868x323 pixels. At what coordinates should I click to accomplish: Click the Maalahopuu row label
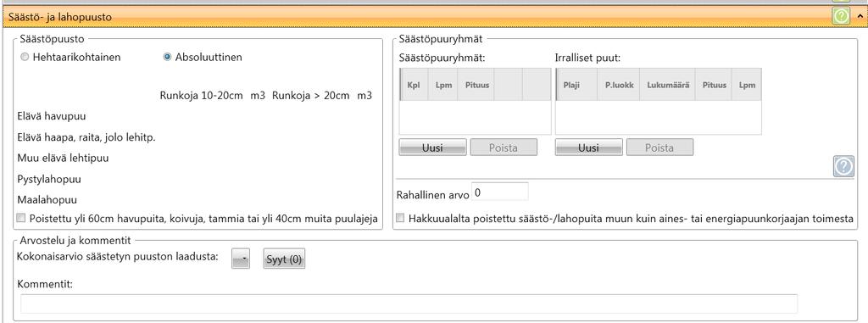tap(47, 199)
